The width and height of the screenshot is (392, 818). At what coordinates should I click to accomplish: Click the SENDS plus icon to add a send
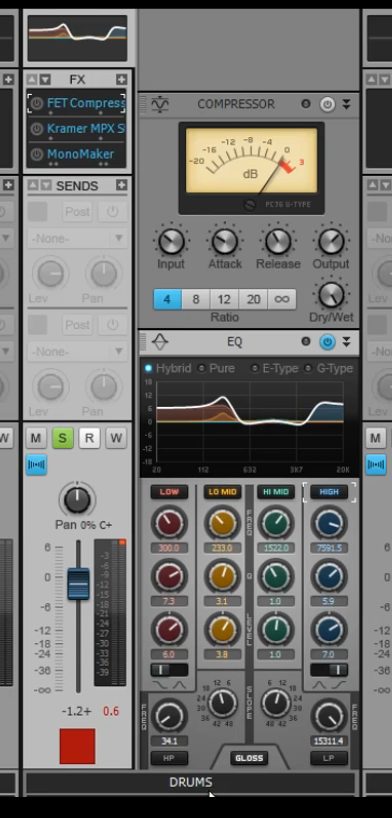click(122, 185)
